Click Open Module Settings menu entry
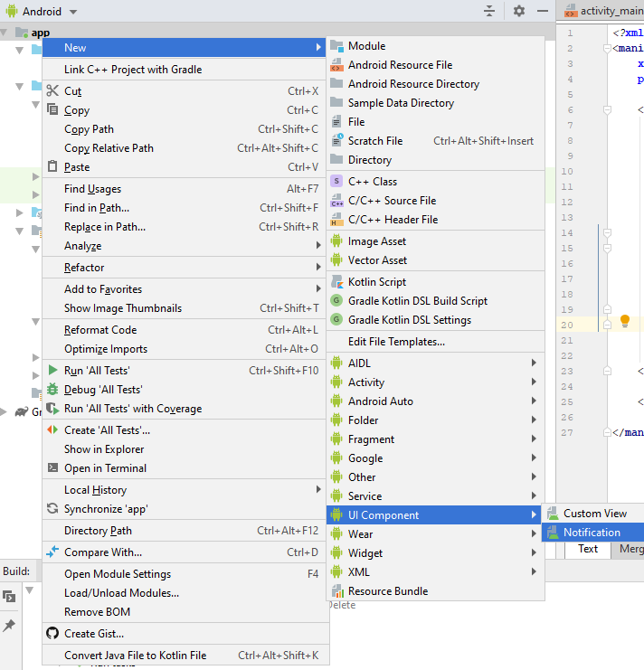Viewport: 644px width, 670px height. click(x=118, y=574)
